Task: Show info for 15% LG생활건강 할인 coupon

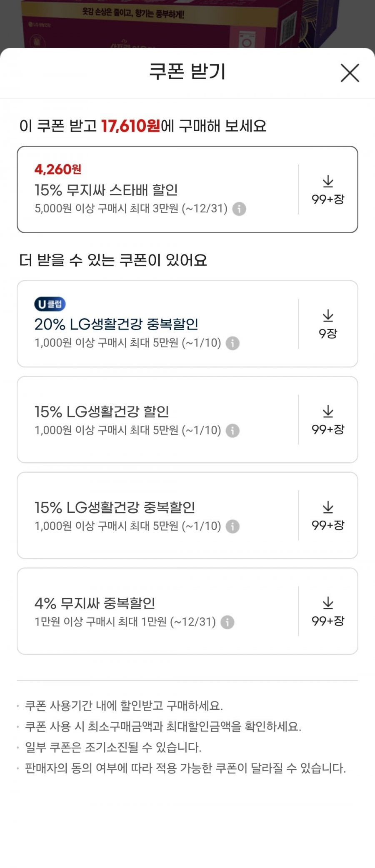Action: tap(232, 431)
